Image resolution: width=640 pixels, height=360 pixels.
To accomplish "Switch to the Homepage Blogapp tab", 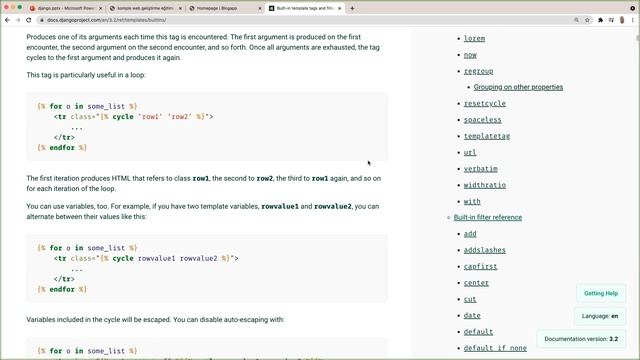I will 224,8.
